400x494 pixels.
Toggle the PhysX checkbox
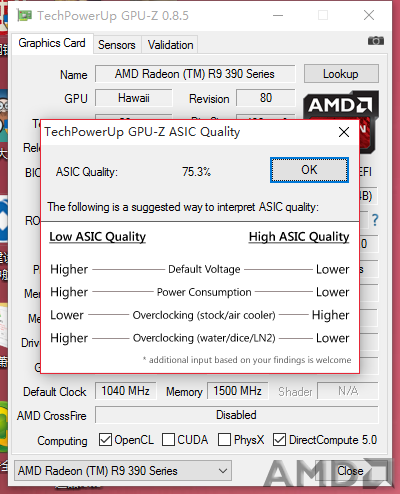224,440
